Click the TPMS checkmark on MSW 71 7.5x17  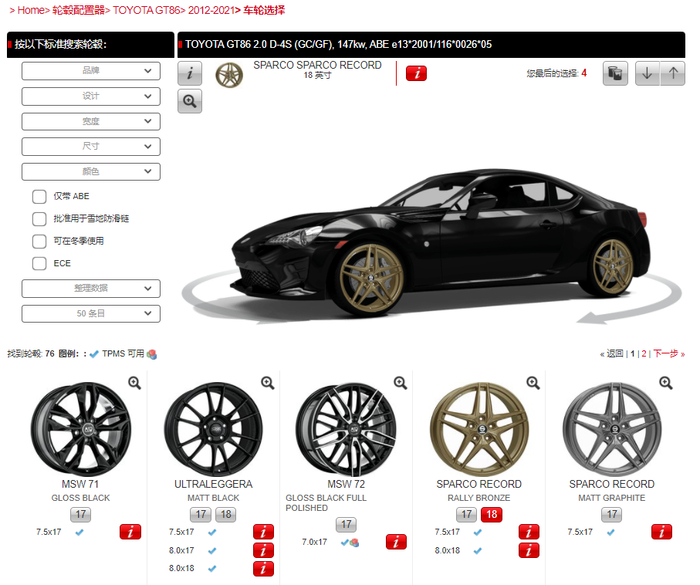coord(79,532)
